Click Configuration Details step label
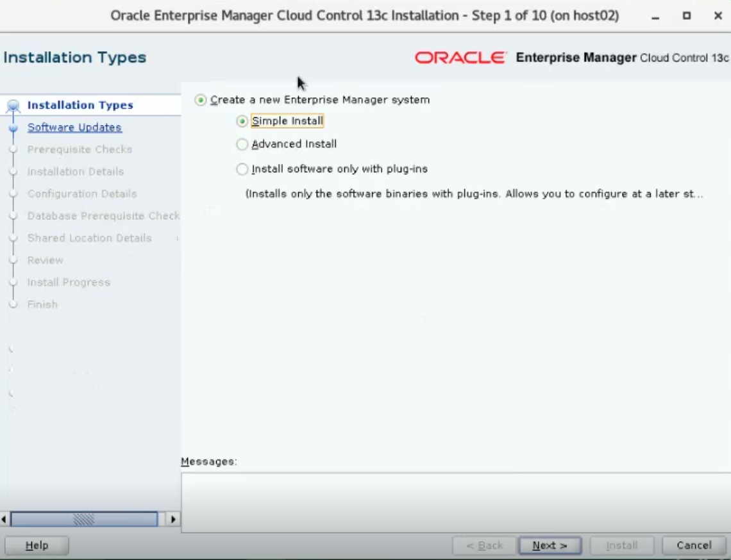Screen dimensions: 731x560 (82, 194)
